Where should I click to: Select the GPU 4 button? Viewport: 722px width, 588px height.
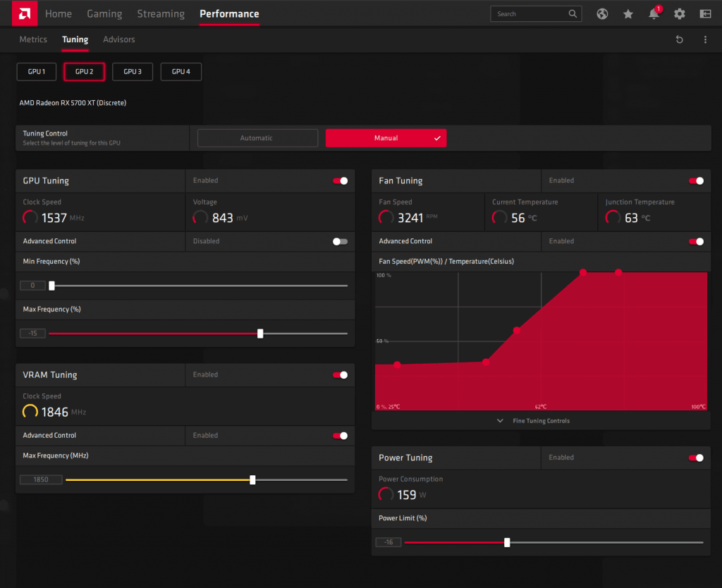[x=181, y=72]
